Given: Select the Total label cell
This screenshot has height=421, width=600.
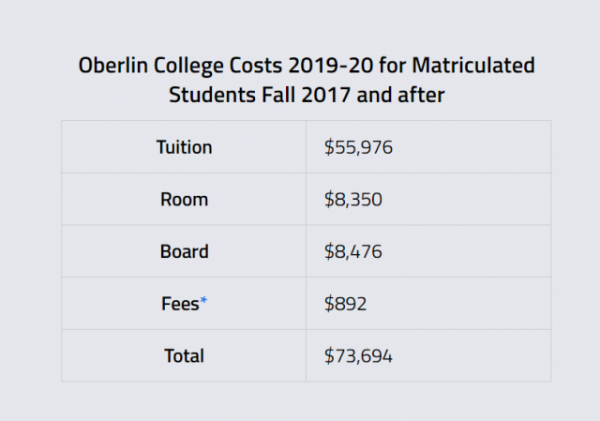Looking at the screenshot, I should (184, 355).
